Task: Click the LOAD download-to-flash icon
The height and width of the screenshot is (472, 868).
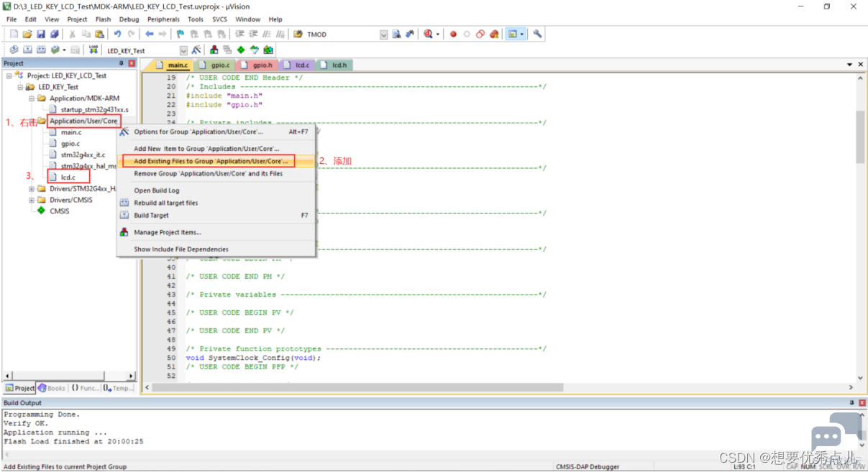Action: click(93, 50)
